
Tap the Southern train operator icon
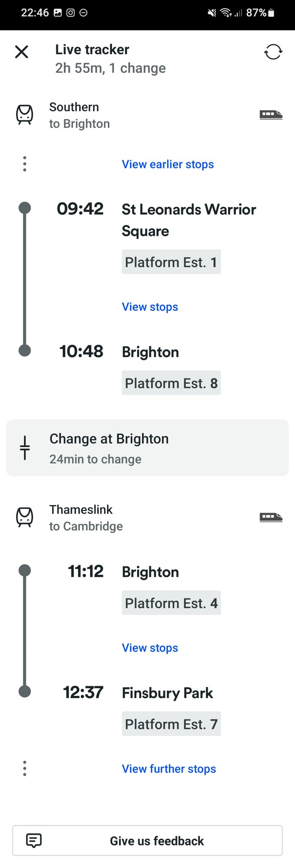pos(25,115)
